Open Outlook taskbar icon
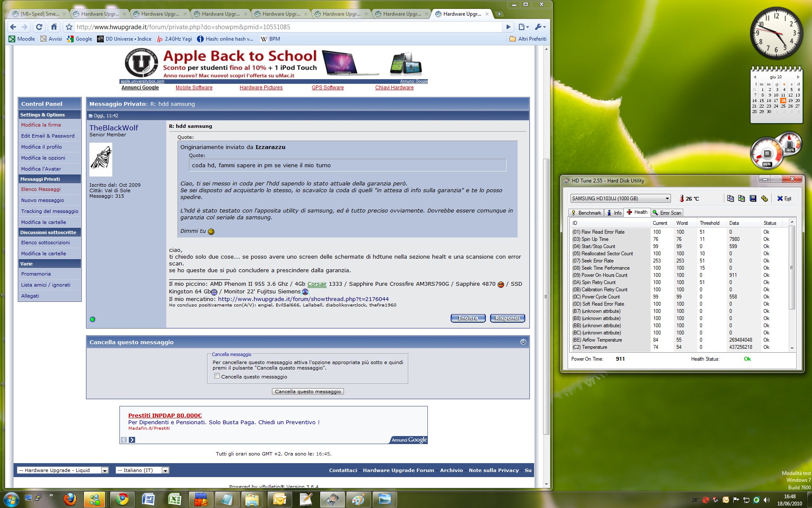The width and height of the screenshot is (812, 508). coord(279,500)
